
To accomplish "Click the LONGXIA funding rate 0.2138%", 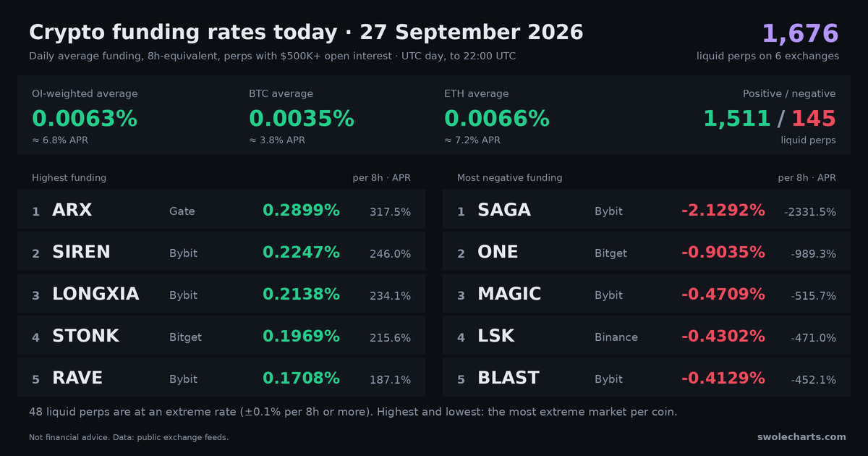I will click(301, 294).
